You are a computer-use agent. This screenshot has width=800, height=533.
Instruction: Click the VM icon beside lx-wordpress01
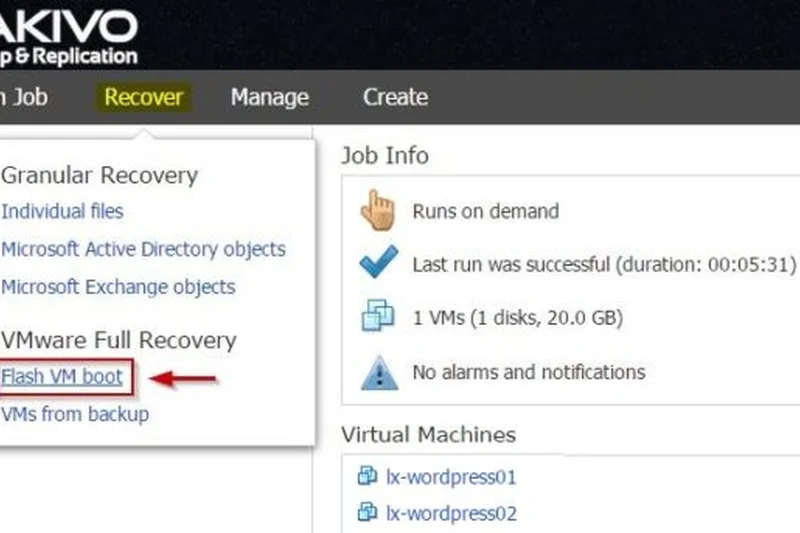click(x=367, y=475)
